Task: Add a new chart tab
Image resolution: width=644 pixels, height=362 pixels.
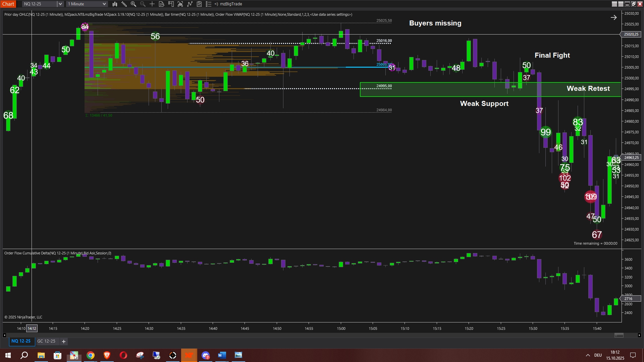Action: 64,342
